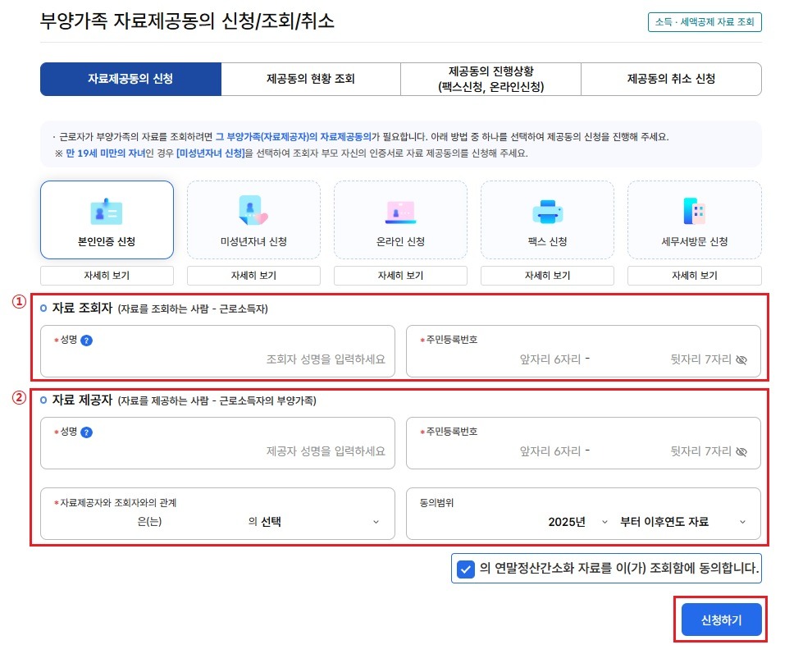The width and height of the screenshot is (812, 654).
Task: Choose the 세무서방문 신청 building icon
Action: [694, 212]
